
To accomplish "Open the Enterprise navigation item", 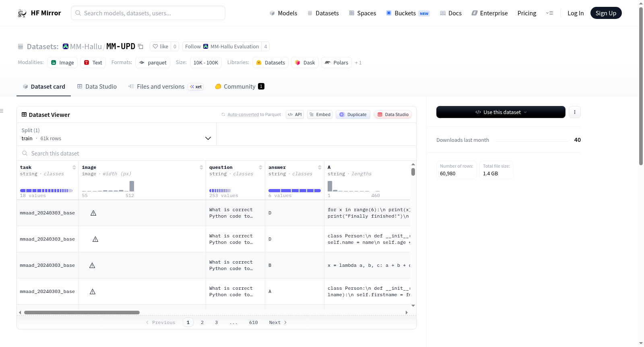I will tap(489, 13).
